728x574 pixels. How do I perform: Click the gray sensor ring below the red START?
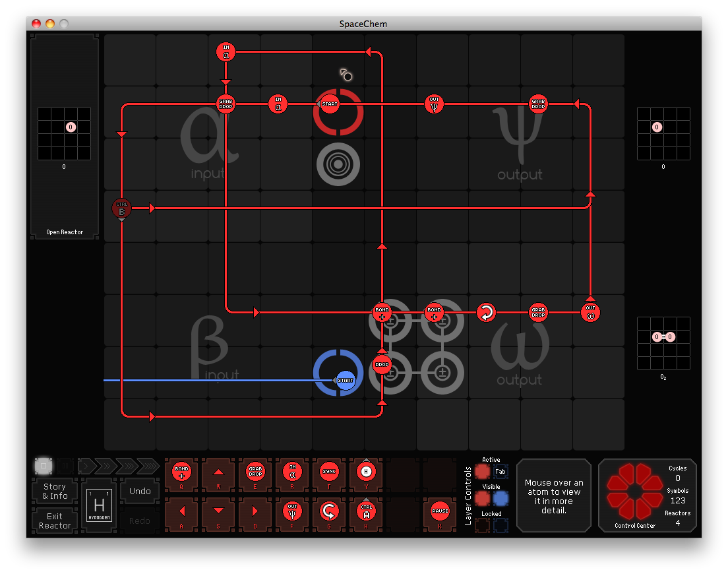click(338, 164)
